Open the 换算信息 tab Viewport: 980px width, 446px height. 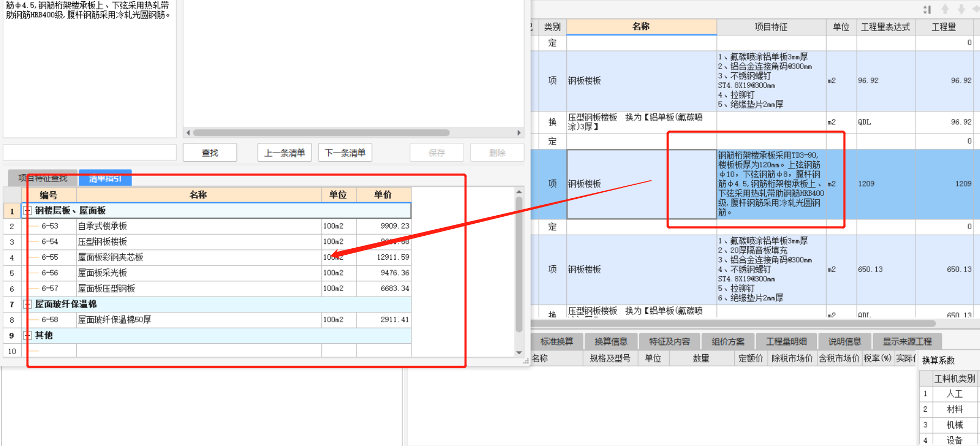point(611,341)
